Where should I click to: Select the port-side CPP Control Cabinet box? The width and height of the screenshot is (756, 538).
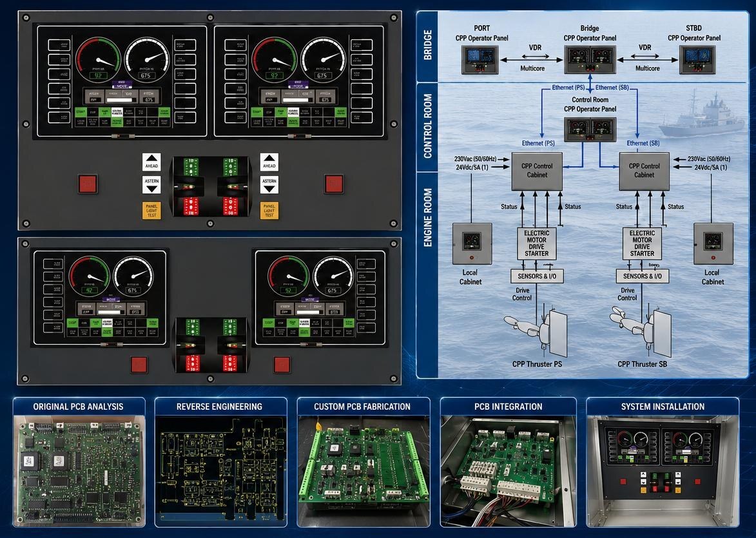[537, 171]
